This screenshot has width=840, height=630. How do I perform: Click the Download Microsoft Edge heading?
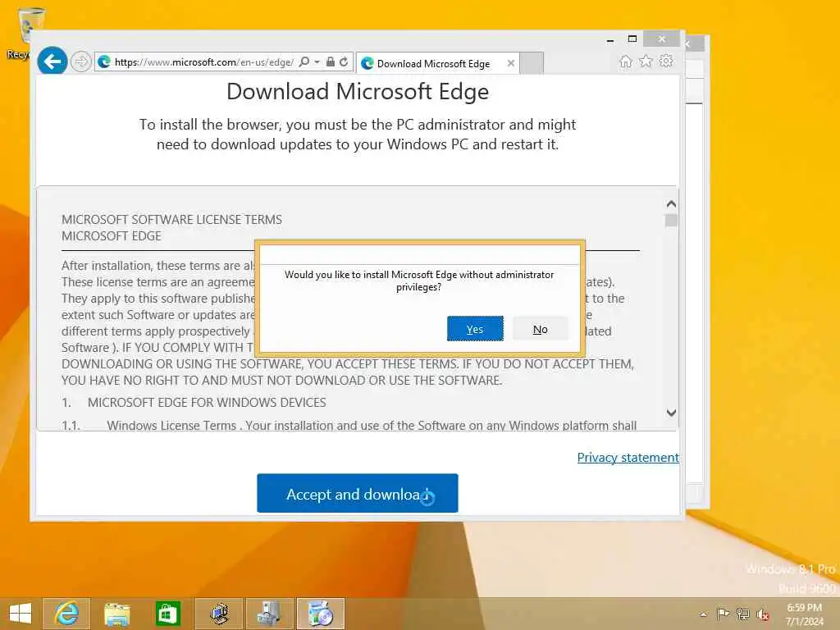(358, 91)
